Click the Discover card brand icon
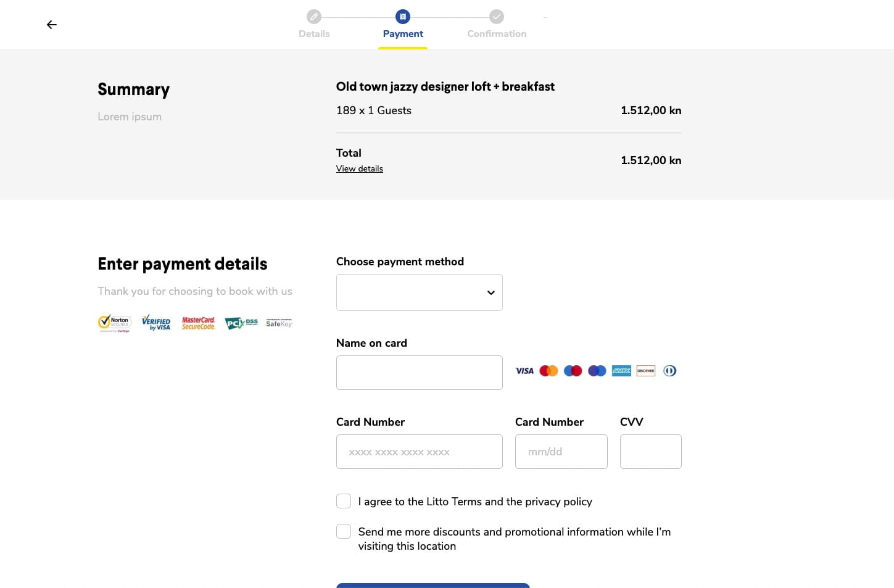This screenshot has width=894, height=588. click(x=645, y=370)
